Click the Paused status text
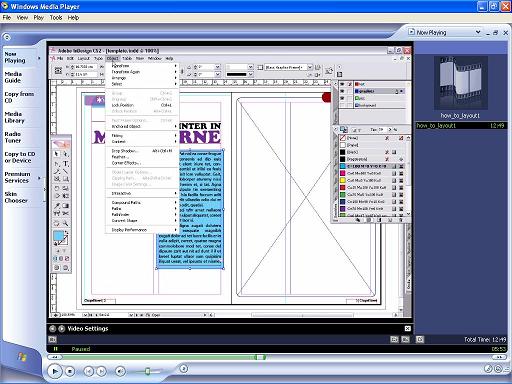512x384 pixels. (81, 349)
